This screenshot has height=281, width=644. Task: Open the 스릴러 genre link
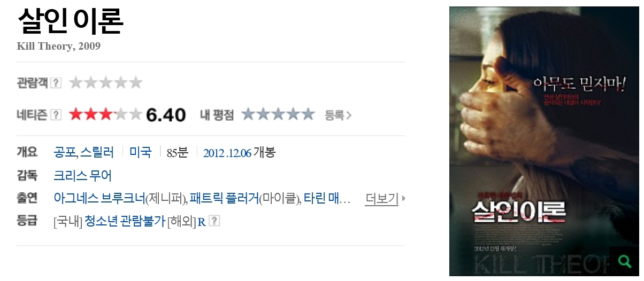pos(97,152)
